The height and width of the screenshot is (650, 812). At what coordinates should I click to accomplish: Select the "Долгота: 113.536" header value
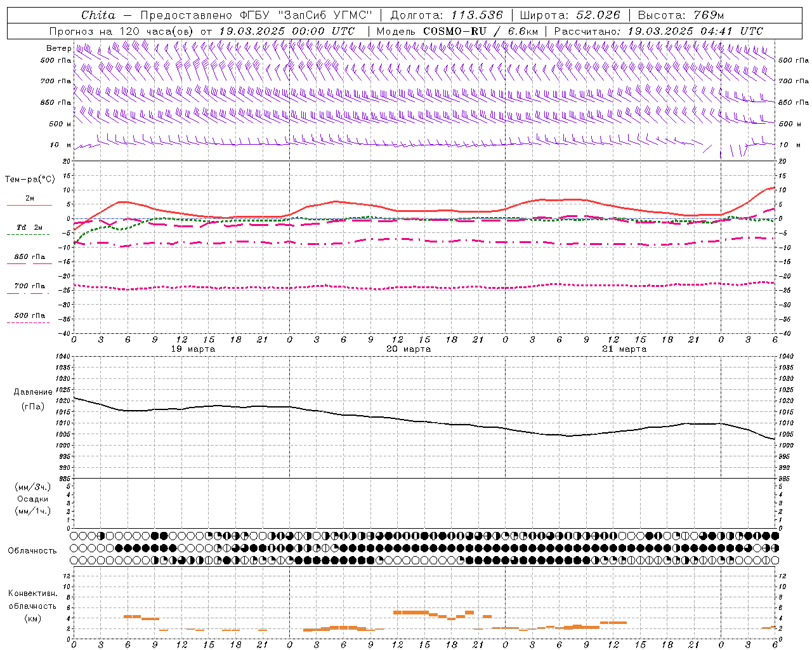coord(447,15)
